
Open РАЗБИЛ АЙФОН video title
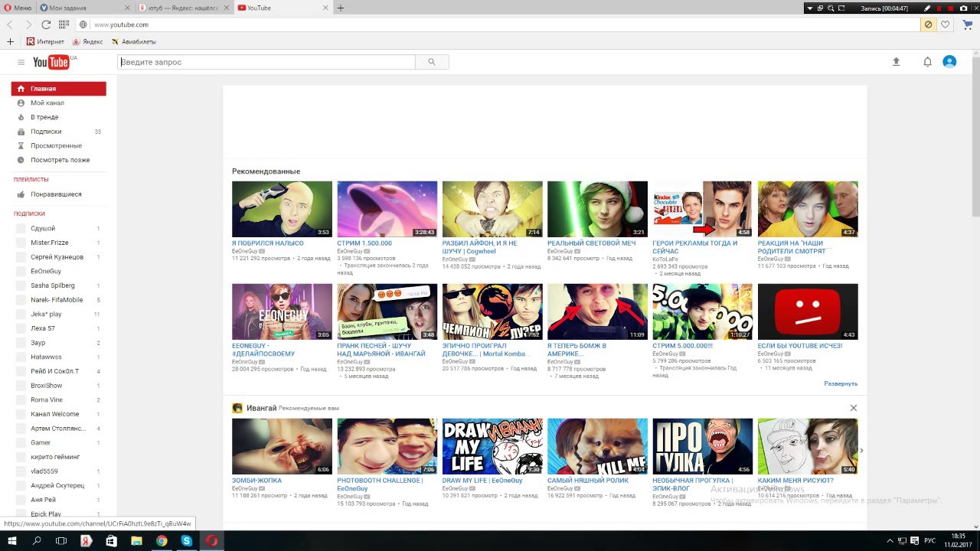pyautogui.click(x=480, y=246)
